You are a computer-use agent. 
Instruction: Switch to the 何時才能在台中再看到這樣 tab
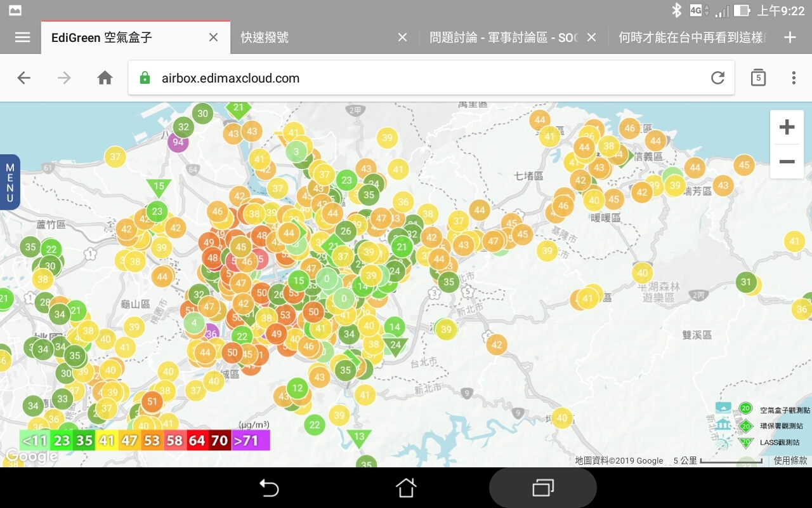[692, 37]
